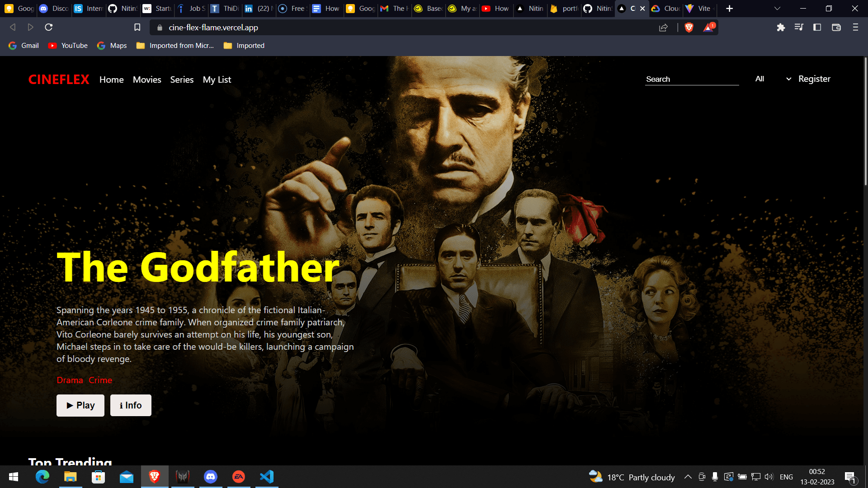Open the Brave hamburger menu

855,28
